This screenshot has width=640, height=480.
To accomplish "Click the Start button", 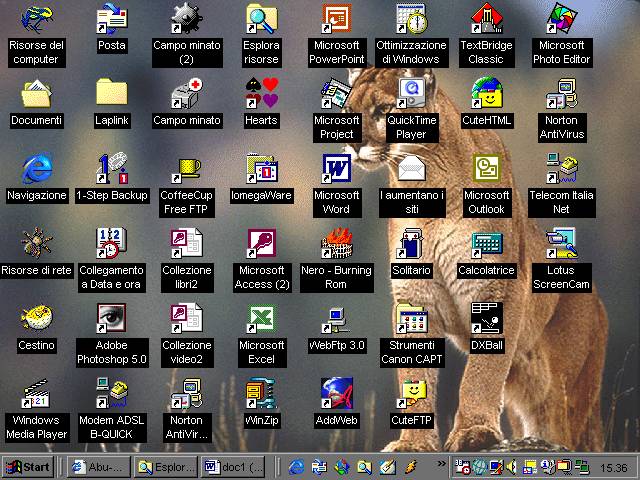I will (28, 467).
